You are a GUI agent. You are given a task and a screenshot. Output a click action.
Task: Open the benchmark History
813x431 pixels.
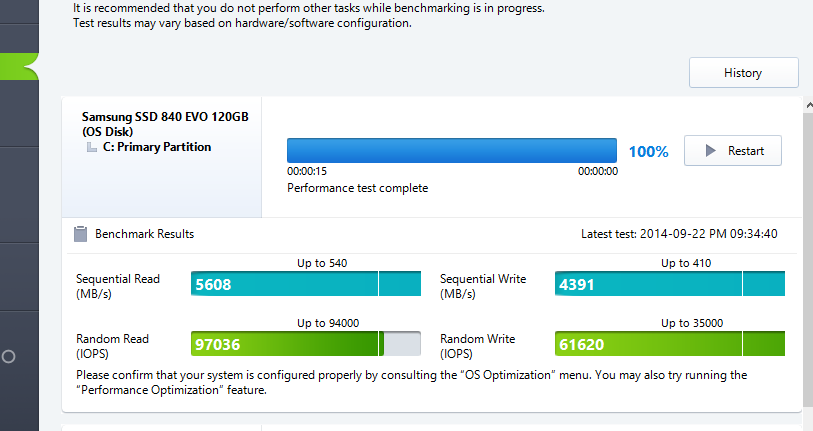(x=744, y=73)
